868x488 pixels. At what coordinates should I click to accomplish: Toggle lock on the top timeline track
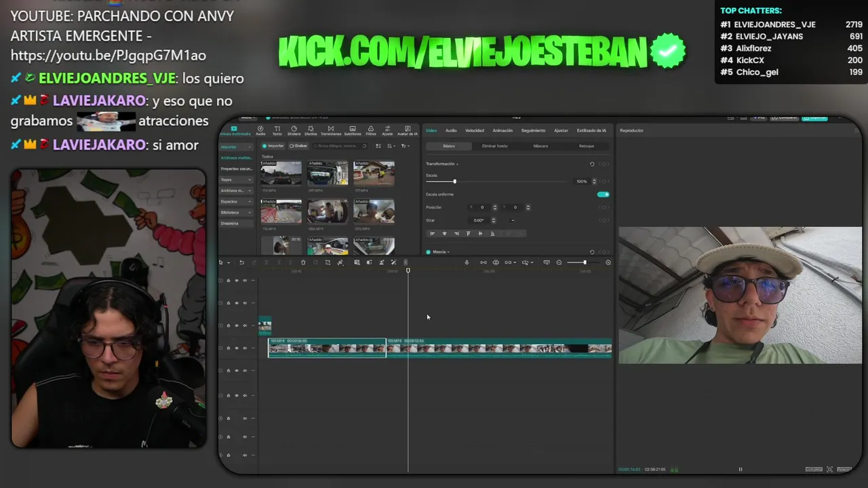[x=228, y=281]
